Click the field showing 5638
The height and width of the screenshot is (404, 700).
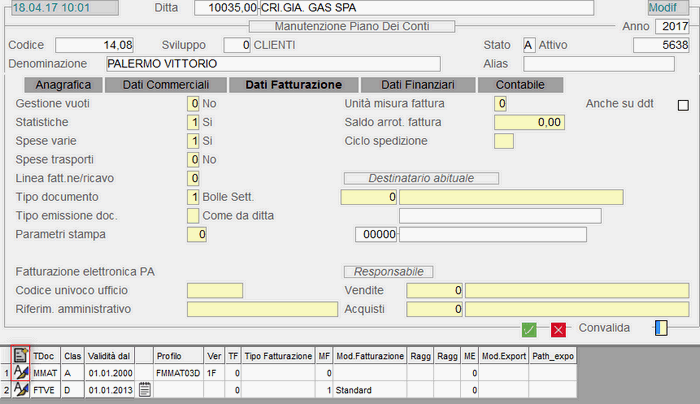[x=661, y=45]
